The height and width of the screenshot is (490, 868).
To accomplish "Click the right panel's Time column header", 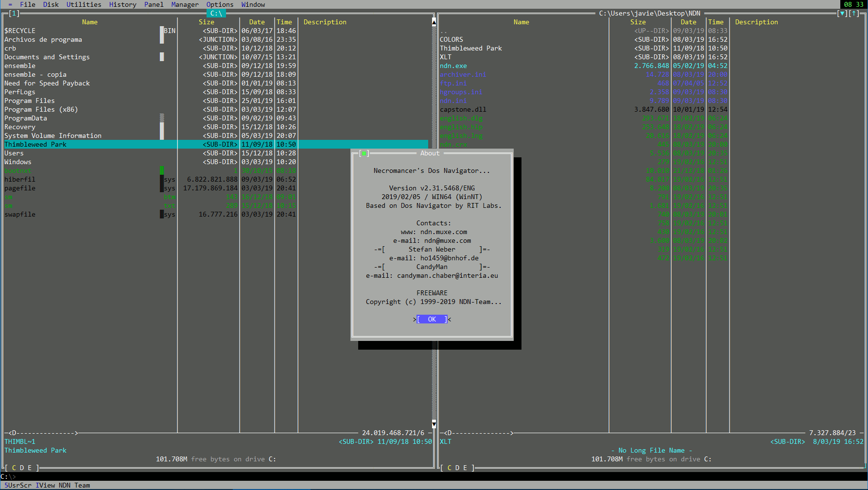I will (716, 22).
